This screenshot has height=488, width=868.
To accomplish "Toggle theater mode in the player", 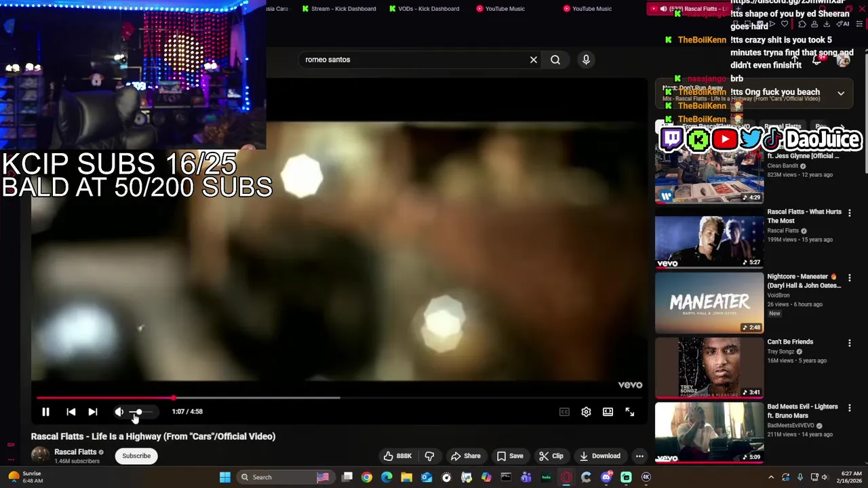I will (608, 411).
